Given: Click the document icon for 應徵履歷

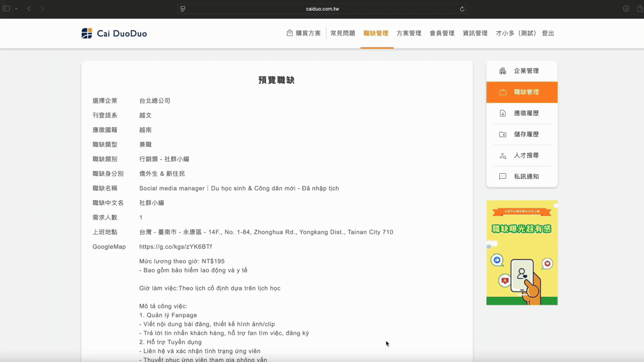Looking at the screenshot, I should point(502,113).
